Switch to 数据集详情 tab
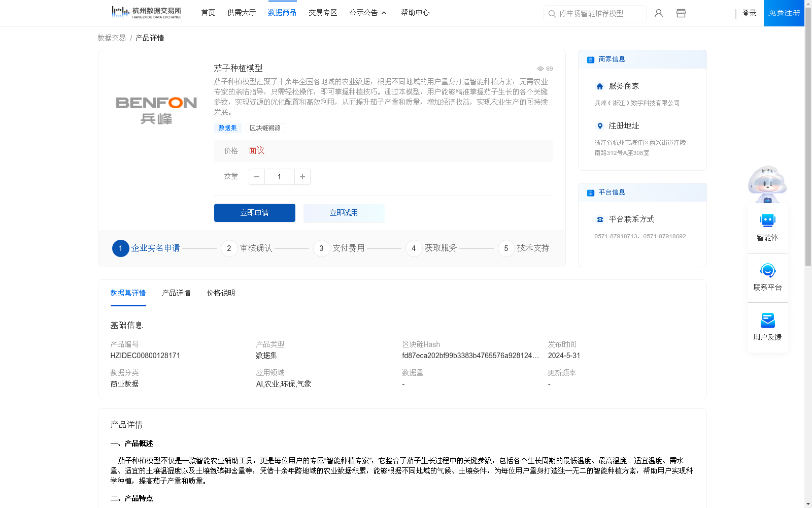Image resolution: width=812 pixels, height=508 pixels. click(128, 293)
